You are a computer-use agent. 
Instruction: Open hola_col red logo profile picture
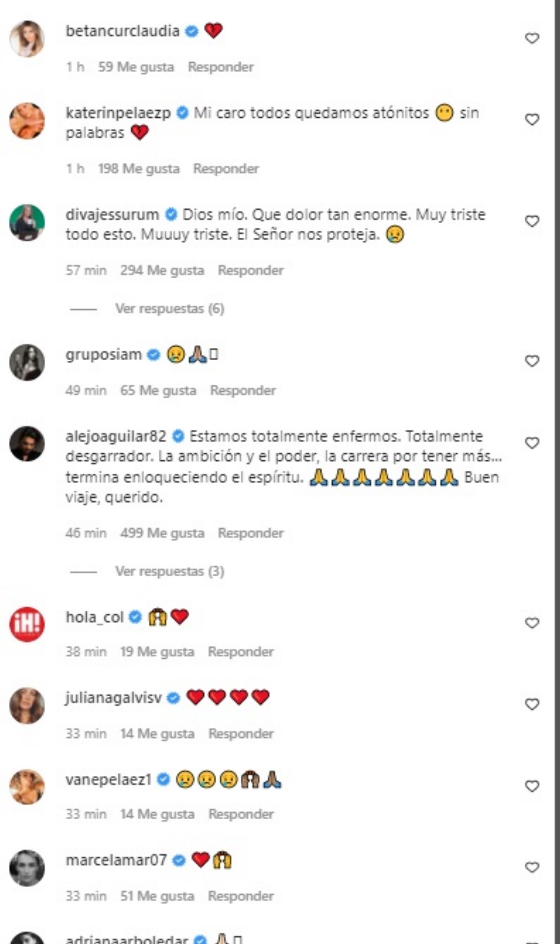[x=27, y=624]
